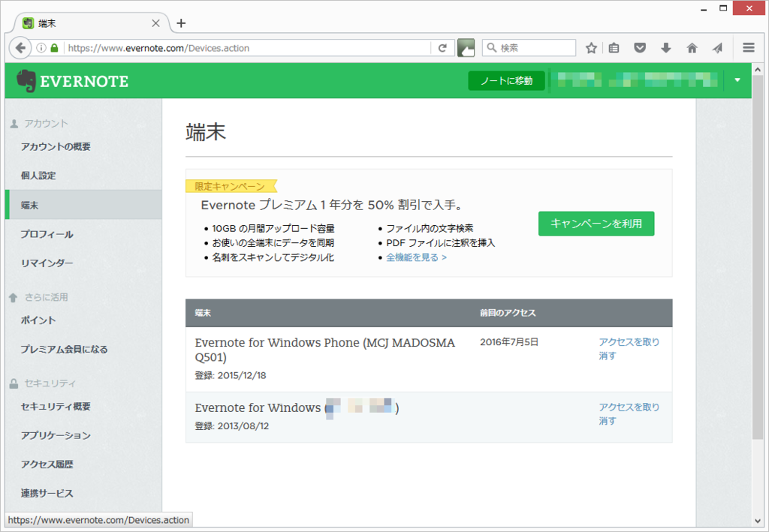Click the ノートに移動 button
The height and width of the screenshot is (532, 769).
click(506, 81)
